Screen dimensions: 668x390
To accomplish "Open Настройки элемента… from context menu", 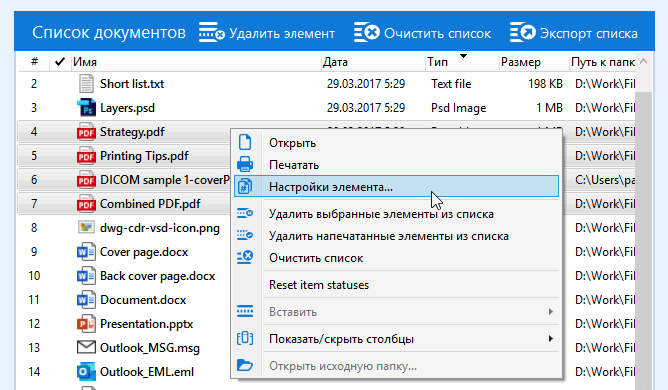I will [396, 186].
